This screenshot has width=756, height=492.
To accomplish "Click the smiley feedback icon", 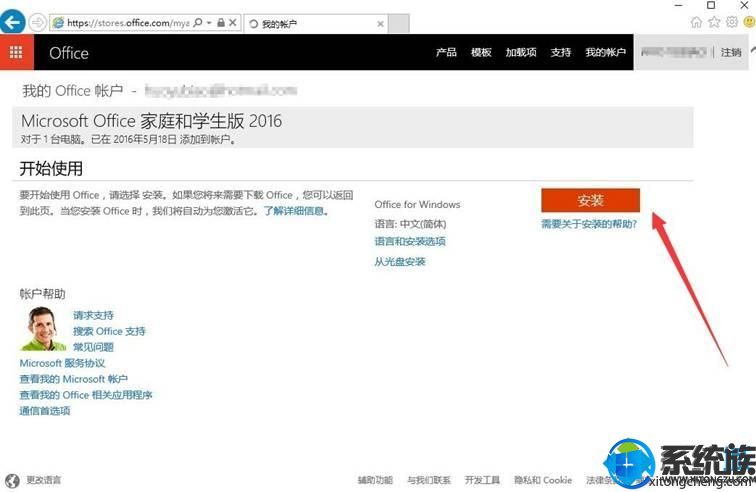I will (x=750, y=22).
